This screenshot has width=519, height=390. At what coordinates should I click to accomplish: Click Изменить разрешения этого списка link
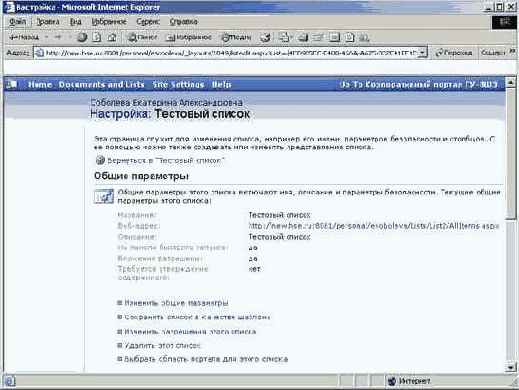point(190,332)
